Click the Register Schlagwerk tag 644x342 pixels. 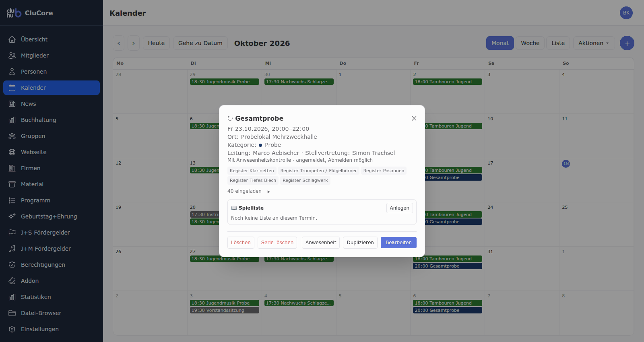click(305, 180)
